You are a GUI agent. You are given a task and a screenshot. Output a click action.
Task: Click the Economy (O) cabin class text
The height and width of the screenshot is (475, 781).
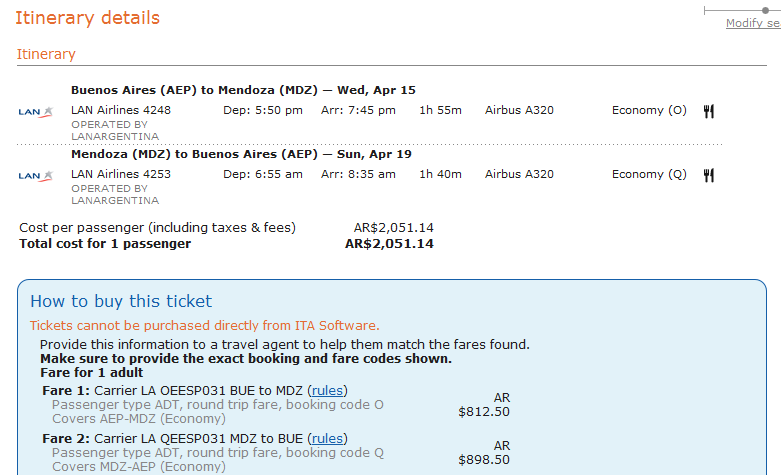click(649, 110)
